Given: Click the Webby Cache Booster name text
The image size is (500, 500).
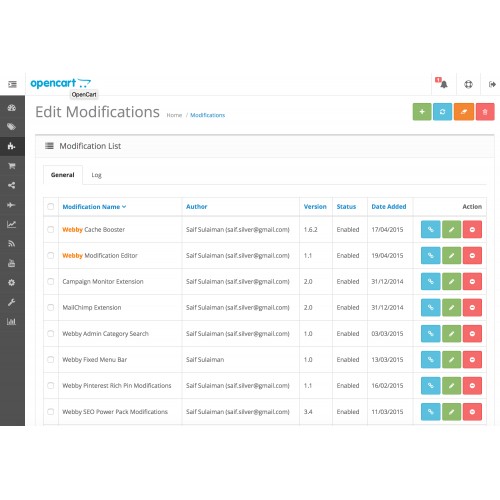Looking at the screenshot, I should tap(94, 230).
